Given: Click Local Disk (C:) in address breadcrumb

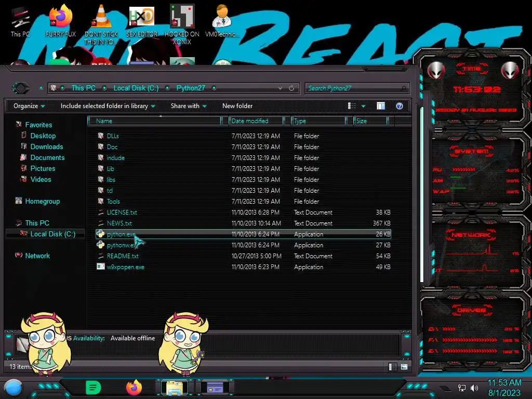Looking at the screenshot, I should coord(136,88).
